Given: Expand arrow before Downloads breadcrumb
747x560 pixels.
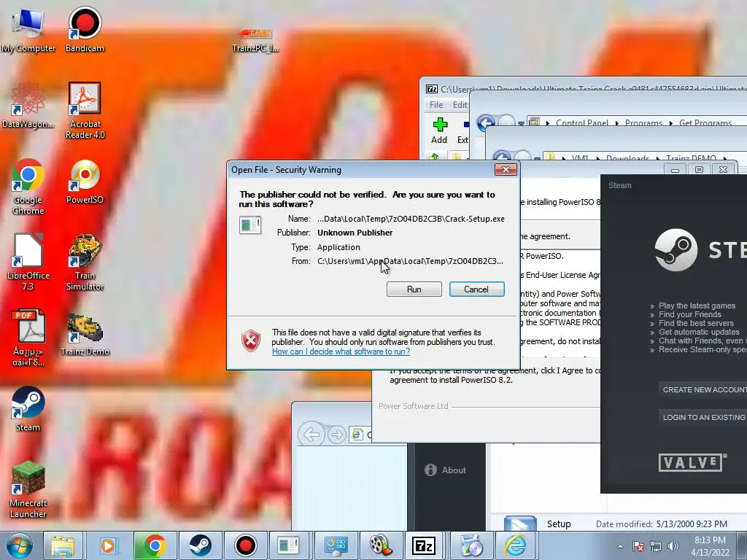Looking at the screenshot, I should point(597,158).
